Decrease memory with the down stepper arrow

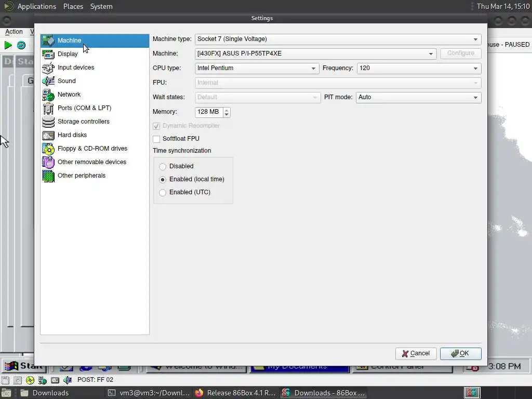click(227, 115)
